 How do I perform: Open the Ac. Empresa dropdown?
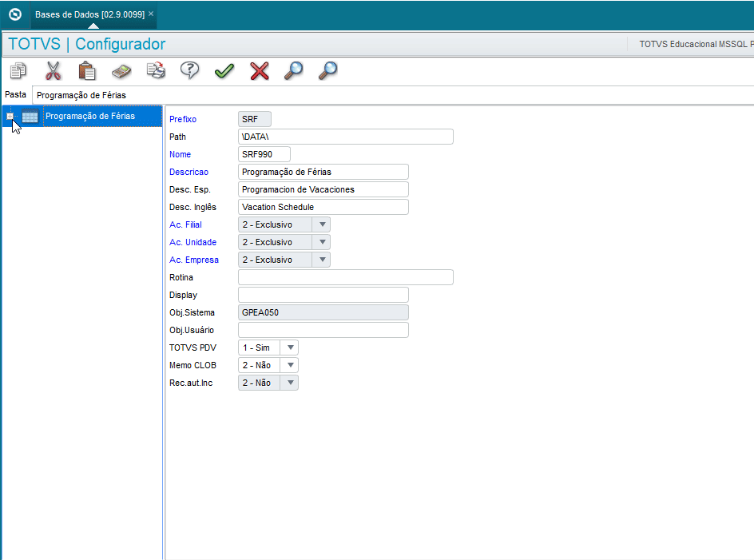point(323,260)
